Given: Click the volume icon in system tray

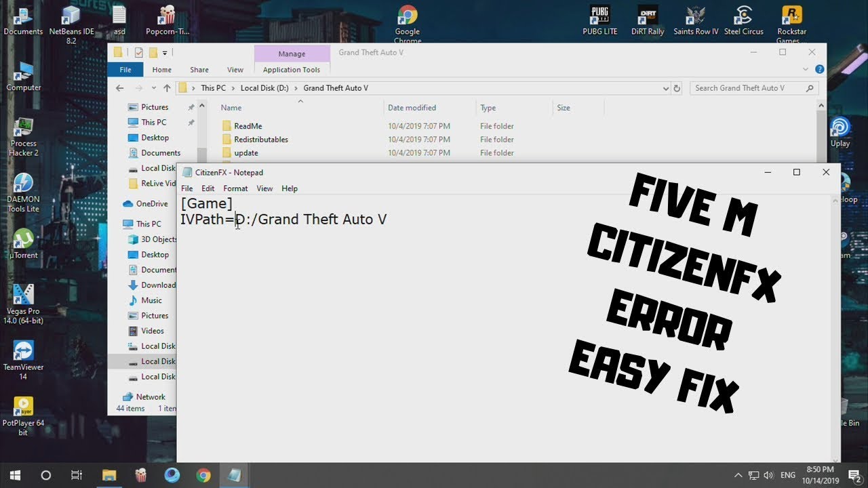Looking at the screenshot, I should click(x=769, y=475).
